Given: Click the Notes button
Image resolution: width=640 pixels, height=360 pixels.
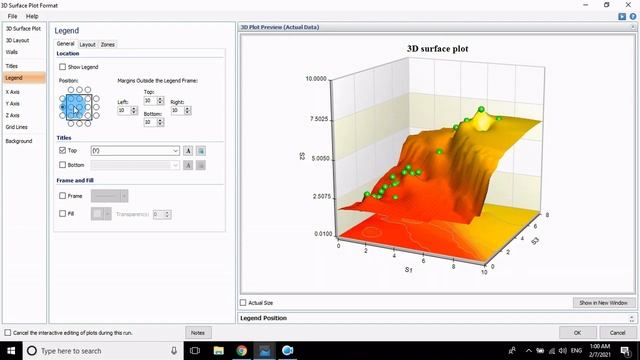Looking at the screenshot, I should pos(198,333).
